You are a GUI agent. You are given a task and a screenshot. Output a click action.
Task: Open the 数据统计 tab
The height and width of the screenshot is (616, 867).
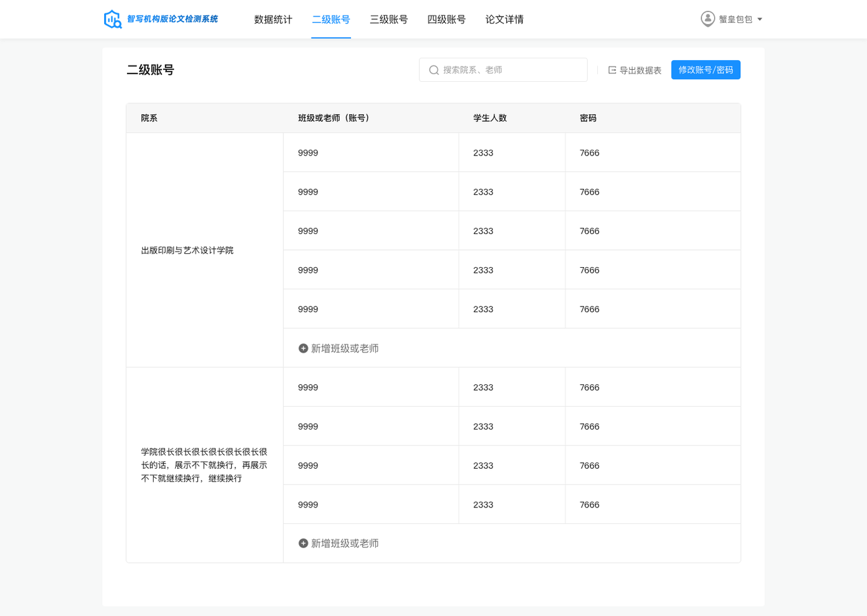click(x=273, y=20)
